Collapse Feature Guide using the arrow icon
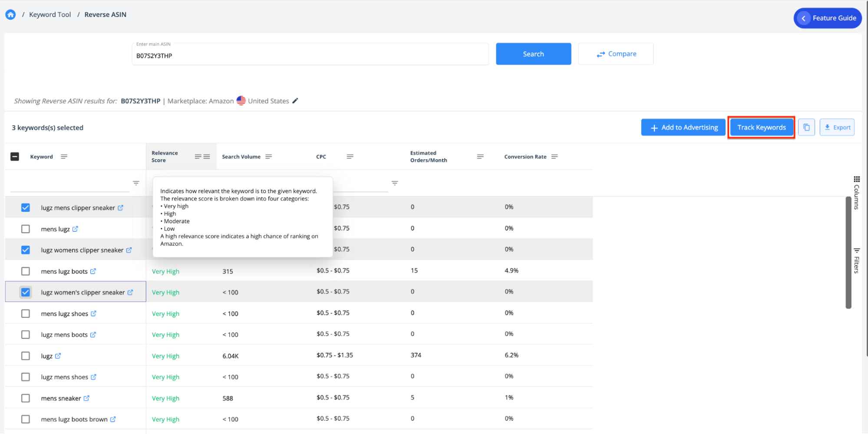This screenshot has height=434, width=868. point(803,18)
